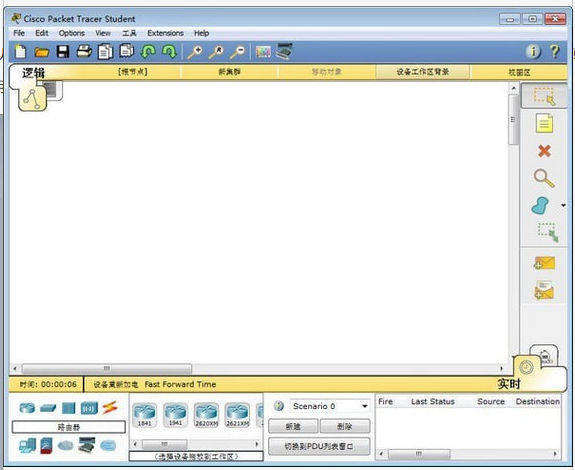Click device list right scroll arrow

[x=257, y=444]
